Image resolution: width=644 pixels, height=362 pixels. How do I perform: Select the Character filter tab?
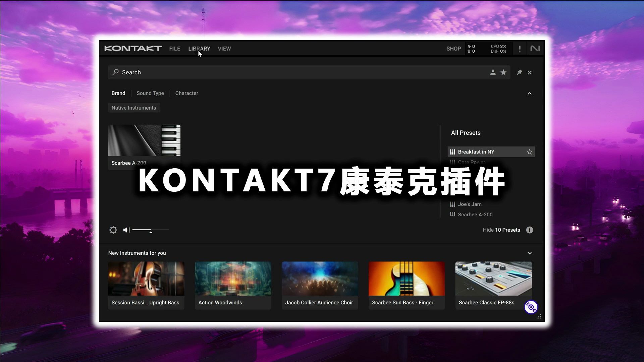pyautogui.click(x=186, y=93)
